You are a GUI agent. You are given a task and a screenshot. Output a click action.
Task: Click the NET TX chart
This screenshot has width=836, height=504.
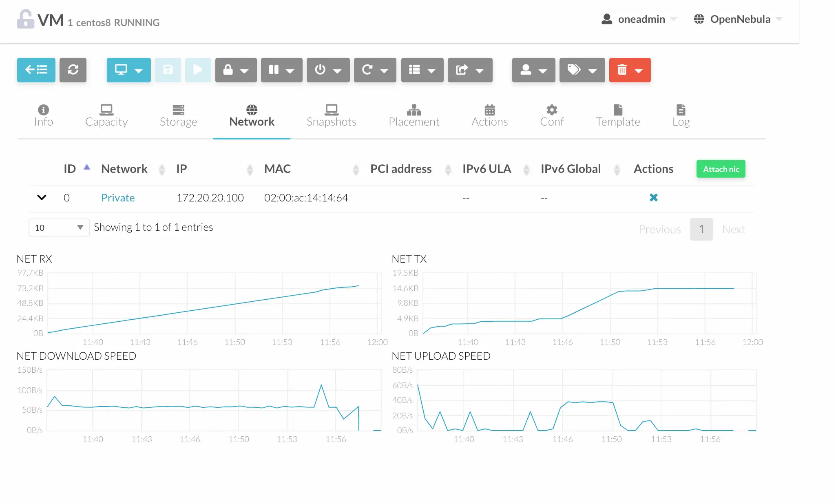click(x=590, y=303)
